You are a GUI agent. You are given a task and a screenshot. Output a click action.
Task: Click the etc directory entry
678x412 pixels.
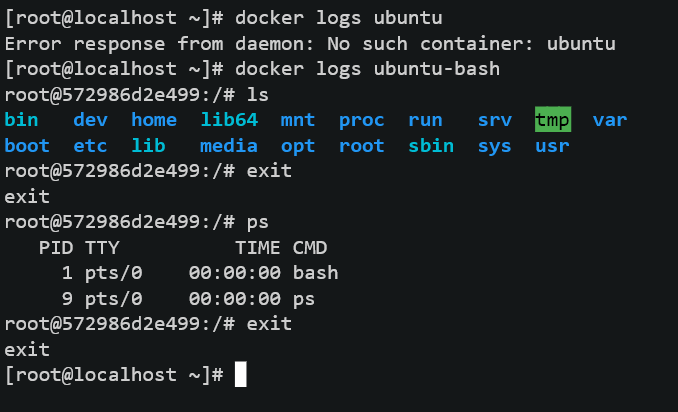tap(90, 146)
